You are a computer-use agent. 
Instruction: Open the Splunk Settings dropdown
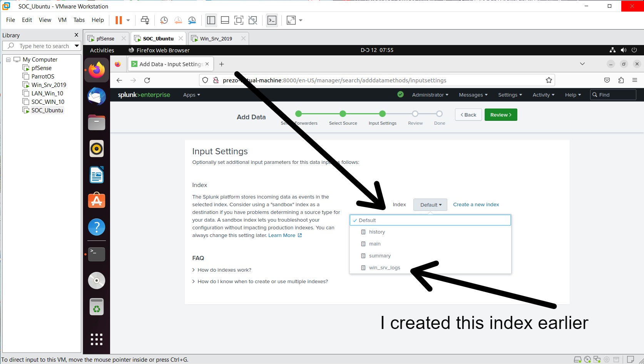point(510,95)
